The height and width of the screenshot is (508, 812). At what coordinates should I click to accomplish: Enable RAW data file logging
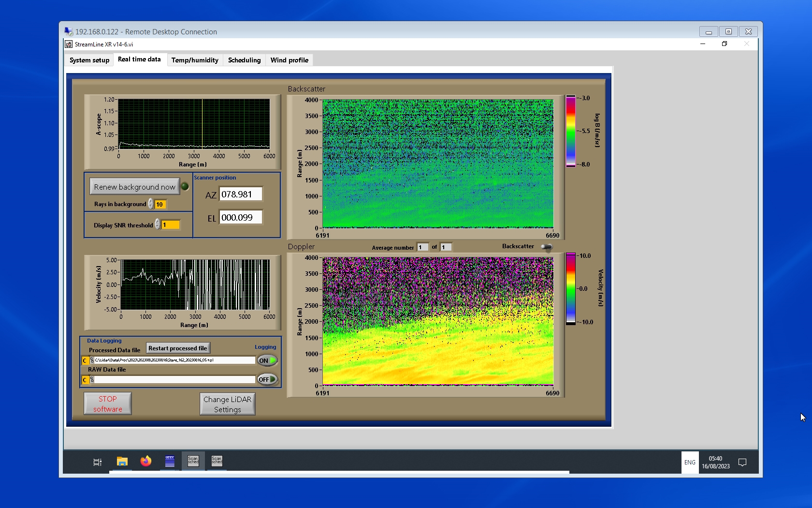point(267,379)
